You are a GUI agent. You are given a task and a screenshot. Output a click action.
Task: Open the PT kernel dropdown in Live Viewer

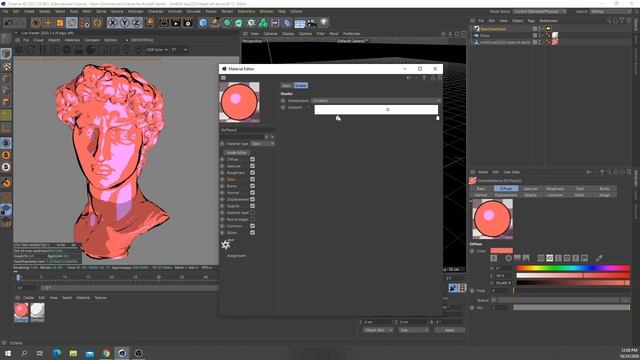coord(179,50)
